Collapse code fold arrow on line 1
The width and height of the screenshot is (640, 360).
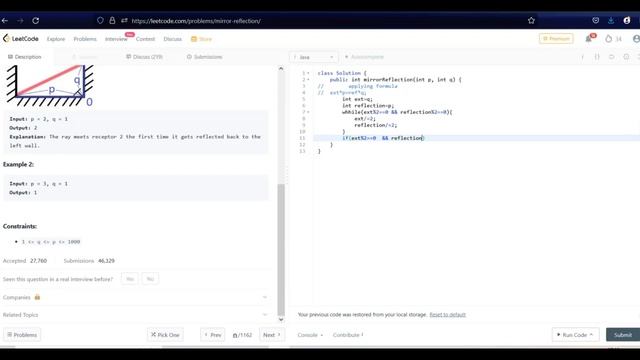(x=308, y=73)
